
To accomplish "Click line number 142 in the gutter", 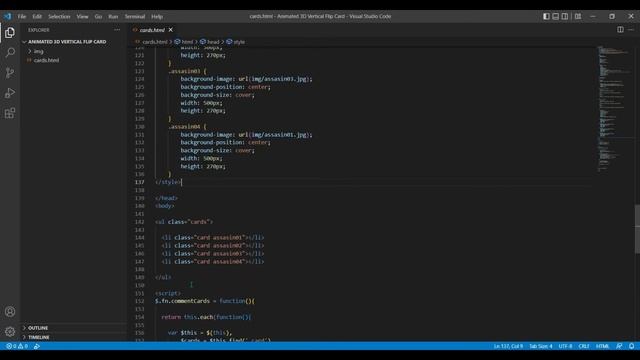I will 139,222.
